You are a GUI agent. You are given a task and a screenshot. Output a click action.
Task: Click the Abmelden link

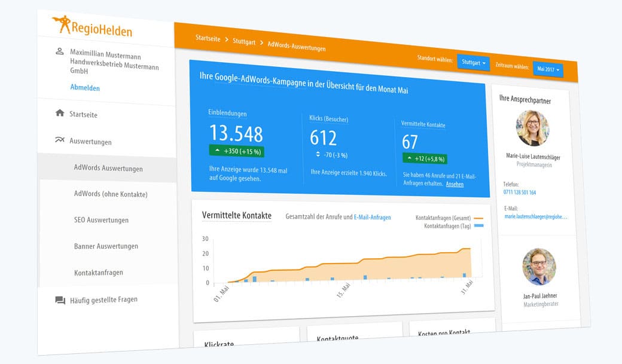[85, 88]
